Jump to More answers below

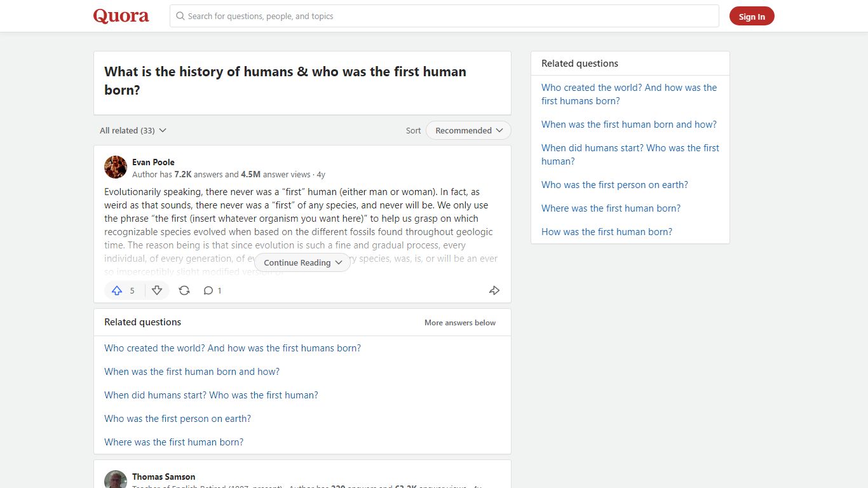coord(460,323)
